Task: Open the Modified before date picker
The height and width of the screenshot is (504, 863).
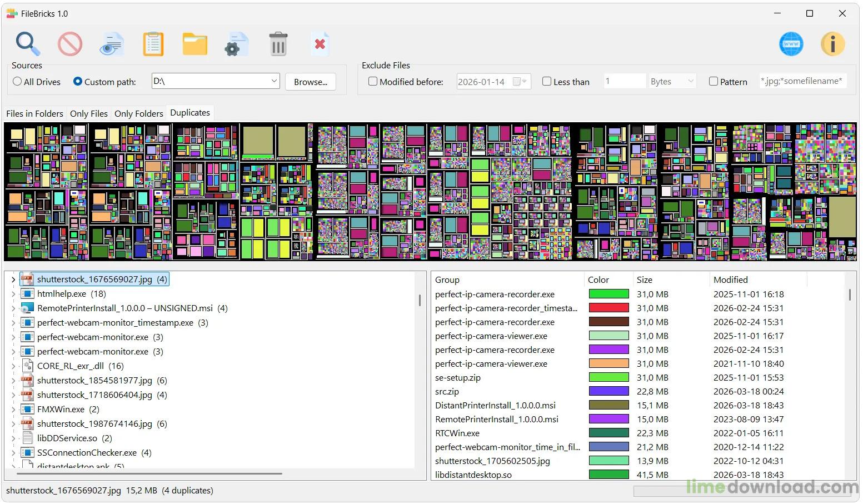Action: tap(521, 82)
